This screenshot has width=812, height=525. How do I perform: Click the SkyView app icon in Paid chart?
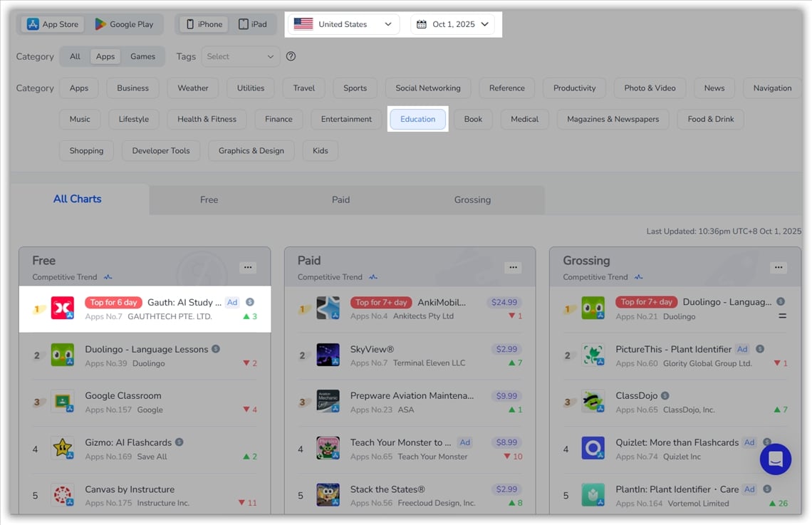pos(328,355)
